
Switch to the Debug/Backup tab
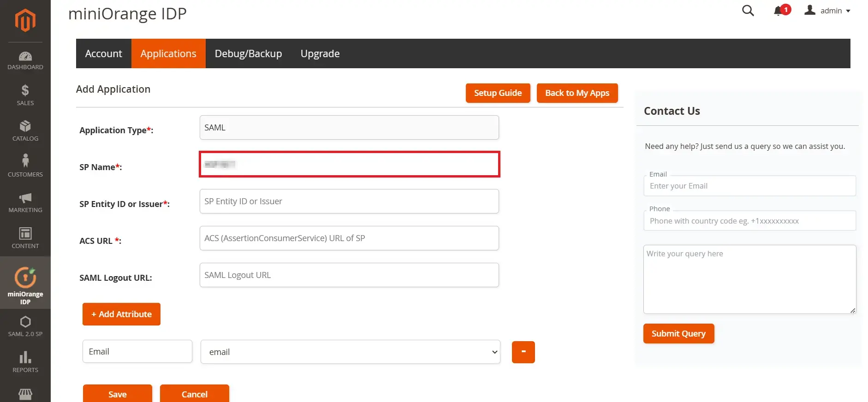click(248, 53)
